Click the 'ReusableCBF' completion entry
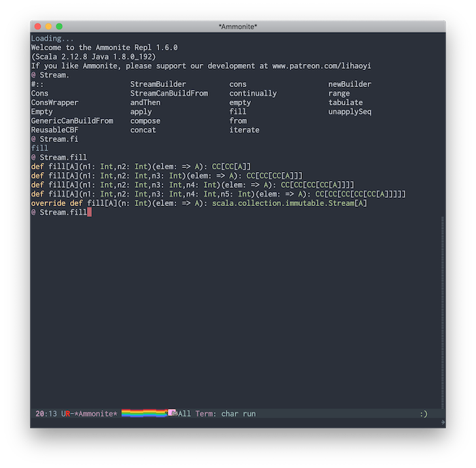The width and height of the screenshot is (476, 468). point(54,130)
